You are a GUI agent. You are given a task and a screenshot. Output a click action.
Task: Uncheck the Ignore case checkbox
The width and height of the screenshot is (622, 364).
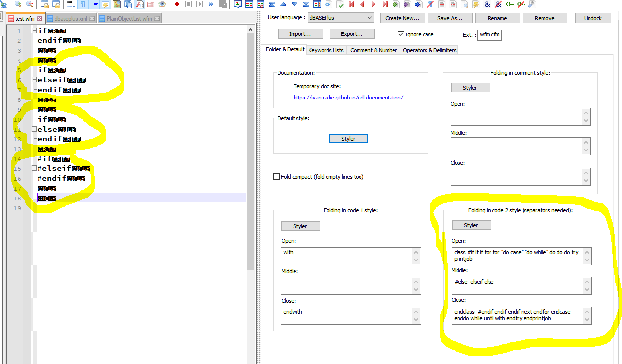pos(401,34)
